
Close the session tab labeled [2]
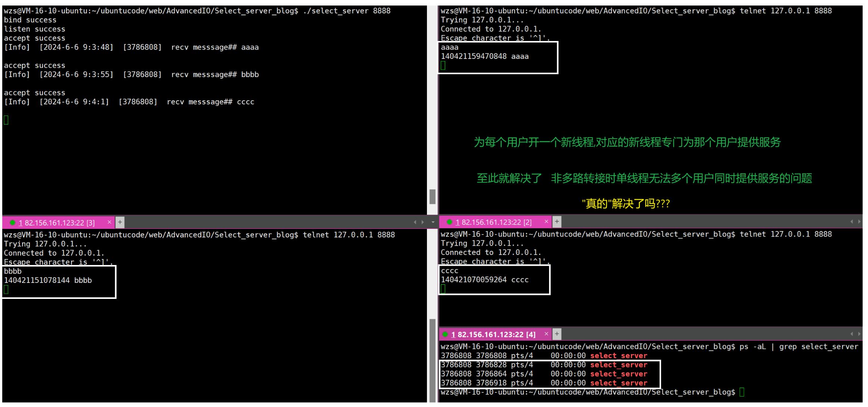[546, 222]
